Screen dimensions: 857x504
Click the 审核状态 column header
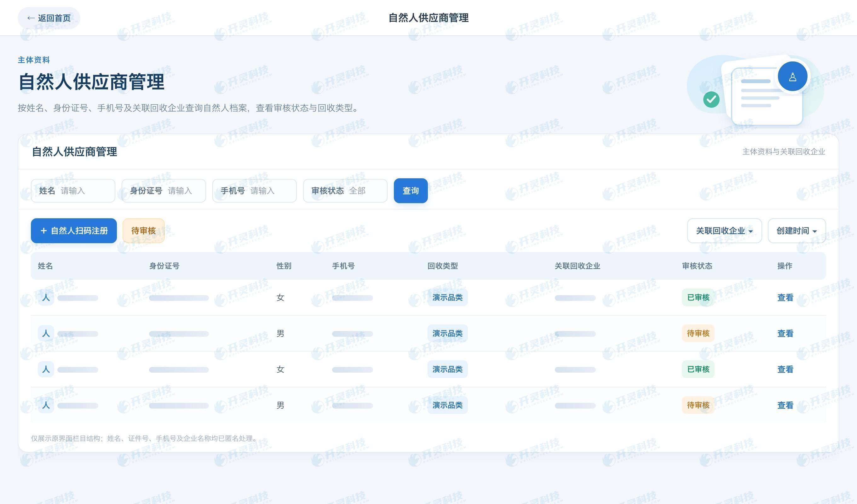(x=697, y=266)
